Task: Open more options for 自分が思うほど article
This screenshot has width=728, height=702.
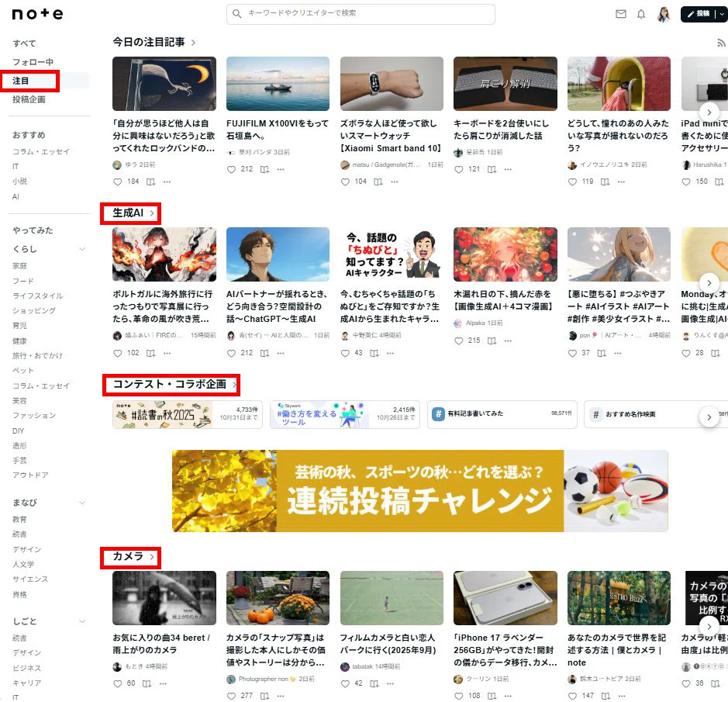Action: click(167, 182)
